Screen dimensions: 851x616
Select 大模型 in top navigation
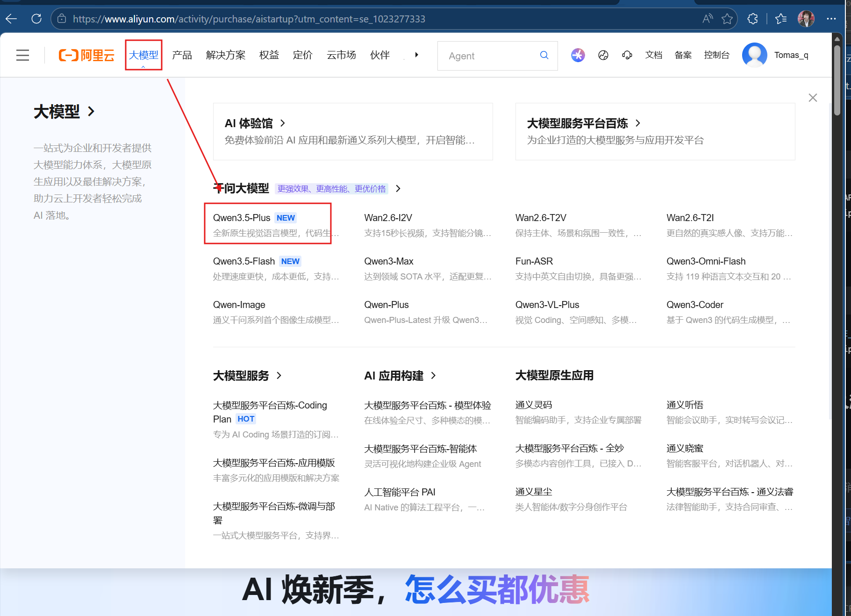(143, 55)
